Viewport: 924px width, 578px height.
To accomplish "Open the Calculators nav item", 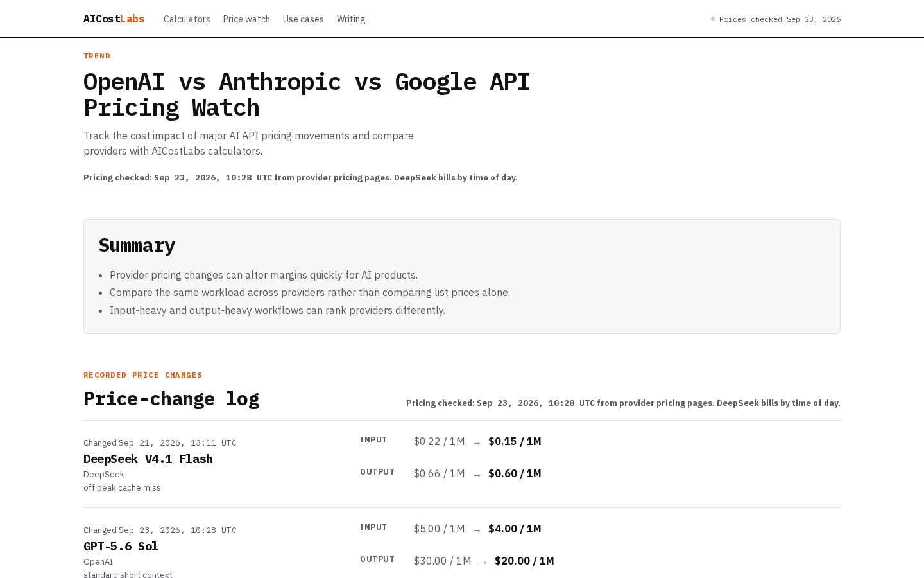I will 187,19.
